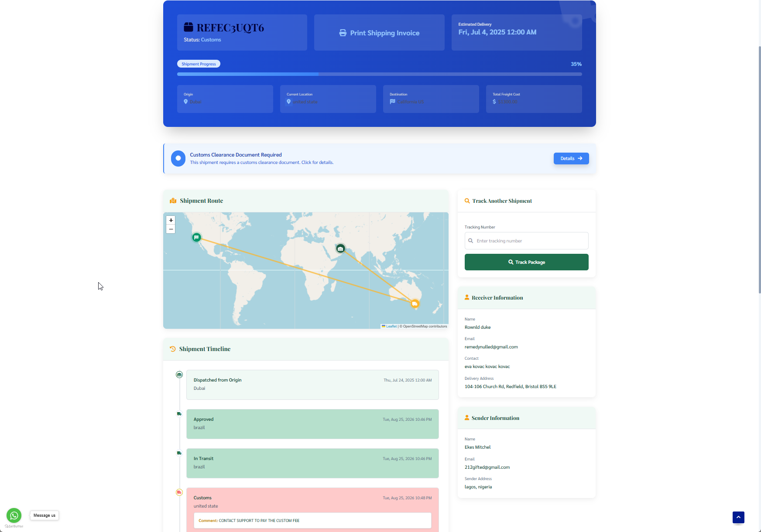Image resolution: width=761 pixels, height=532 pixels.
Task: Open customs clearance Details button
Action: pos(571,158)
